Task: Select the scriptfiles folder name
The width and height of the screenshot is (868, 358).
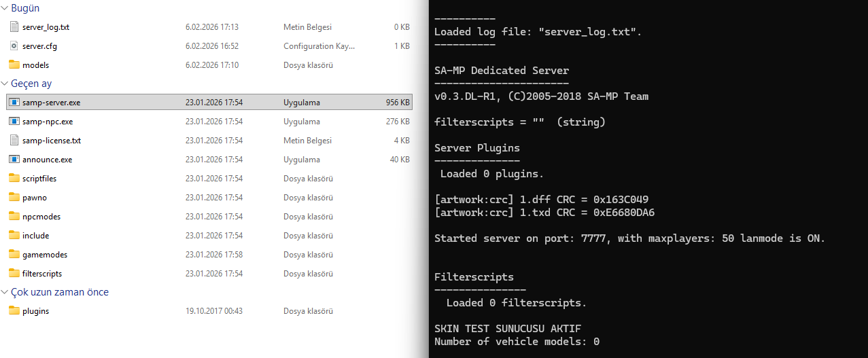Action: click(39, 179)
